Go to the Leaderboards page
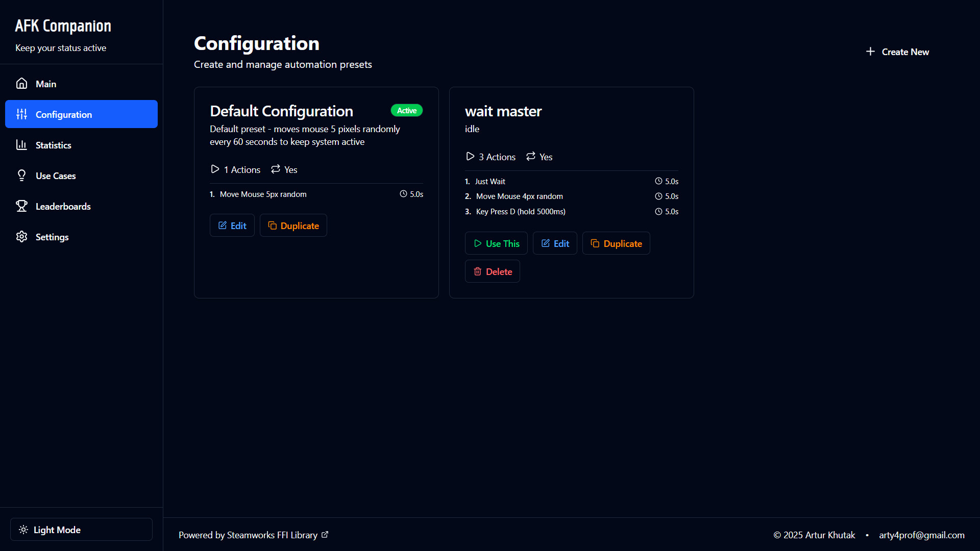Screen dimensions: 980x551 (63, 207)
